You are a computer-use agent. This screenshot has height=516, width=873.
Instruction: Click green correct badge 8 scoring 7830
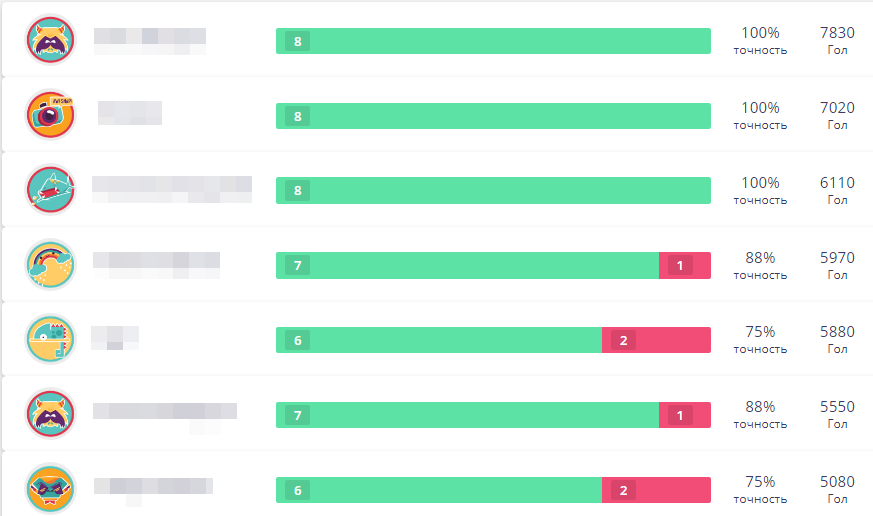tap(297, 41)
